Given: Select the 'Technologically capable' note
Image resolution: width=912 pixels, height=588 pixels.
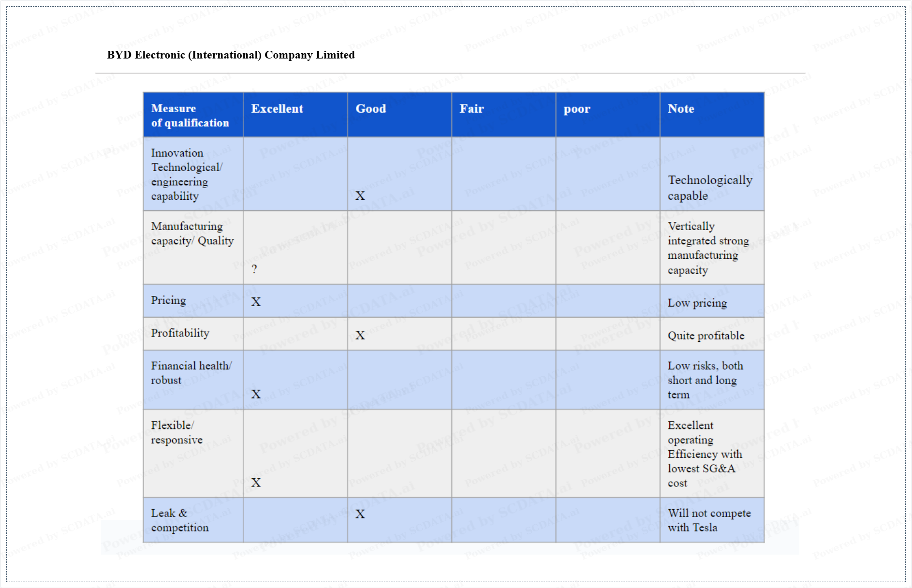Looking at the screenshot, I should point(710,188).
